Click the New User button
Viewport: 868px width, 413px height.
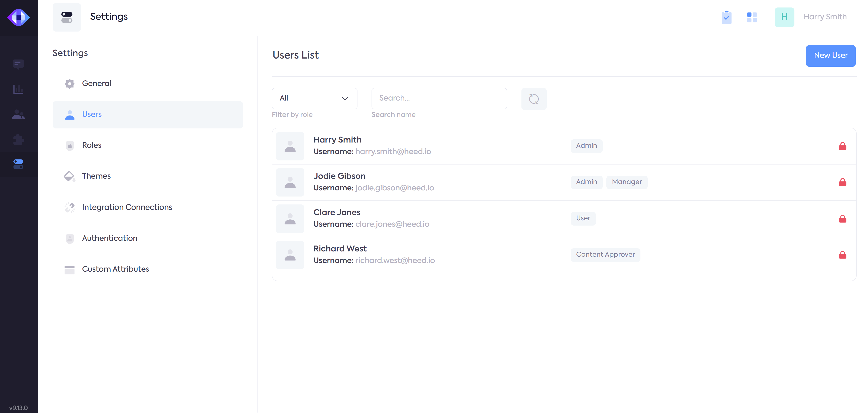pyautogui.click(x=830, y=56)
